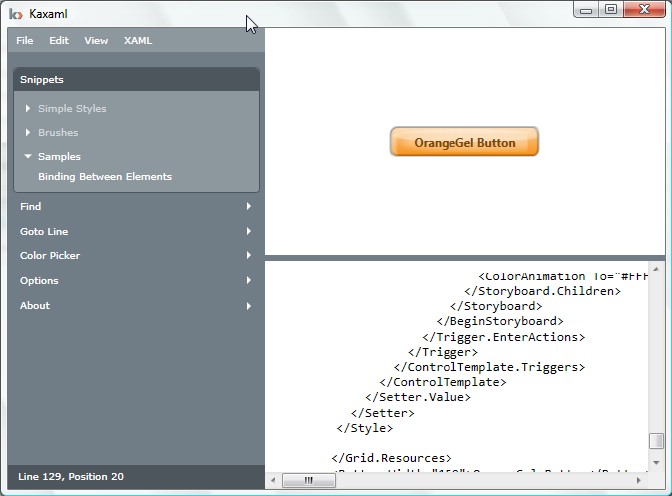The width and height of the screenshot is (672, 496).
Task: Open the Options panel label
Action: (x=39, y=280)
